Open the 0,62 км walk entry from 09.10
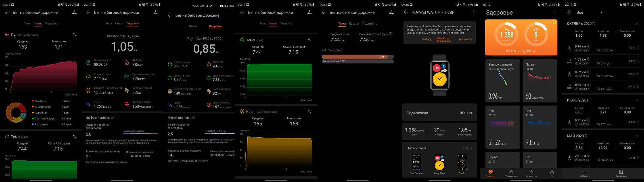 click(603, 74)
